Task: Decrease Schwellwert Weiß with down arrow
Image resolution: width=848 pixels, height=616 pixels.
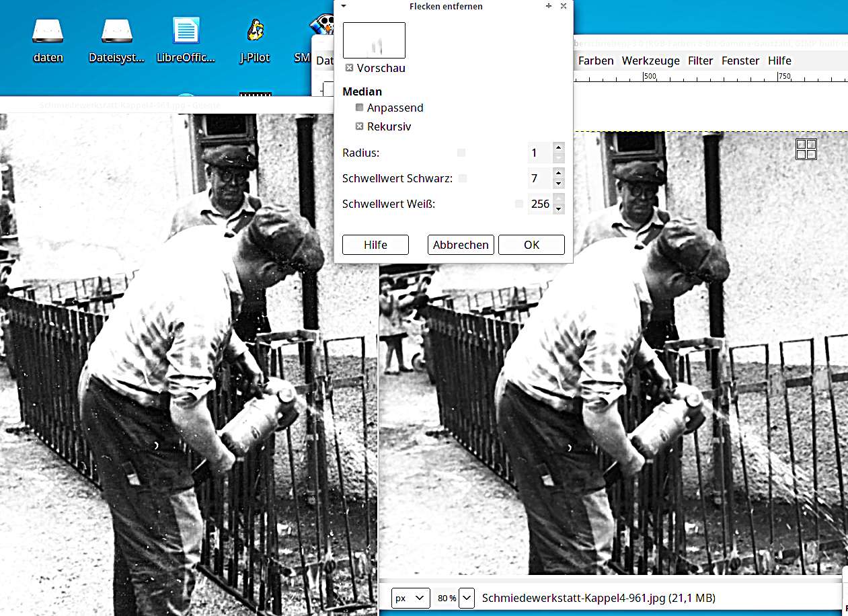Action: (x=558, y=209)
